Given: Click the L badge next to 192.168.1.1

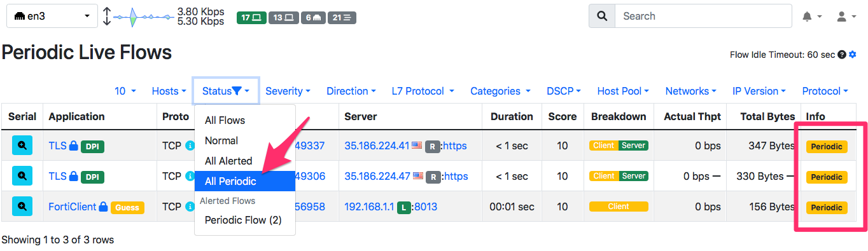Looking at the screenshot, I should [403, 207].
